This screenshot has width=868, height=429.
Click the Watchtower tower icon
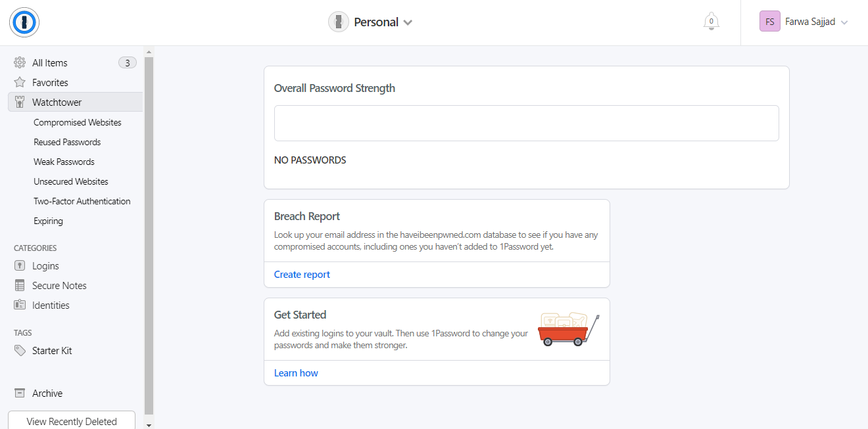(x=20, y=102)
